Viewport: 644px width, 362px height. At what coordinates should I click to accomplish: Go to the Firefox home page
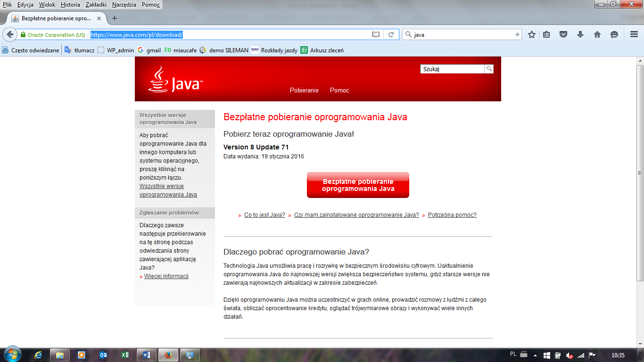tap(597, 34)
